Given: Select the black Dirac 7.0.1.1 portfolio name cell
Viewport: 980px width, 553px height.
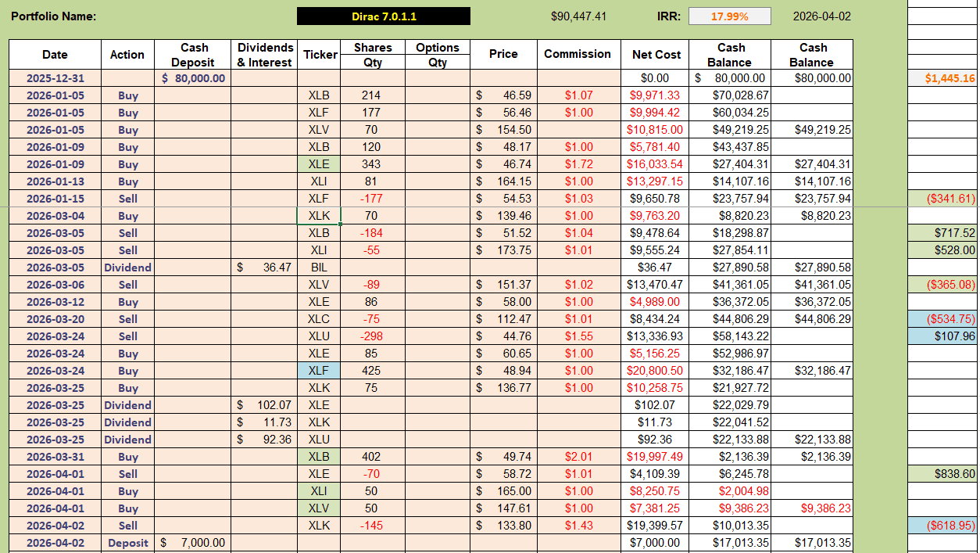Looking at the screenshot, I should 383,16.
